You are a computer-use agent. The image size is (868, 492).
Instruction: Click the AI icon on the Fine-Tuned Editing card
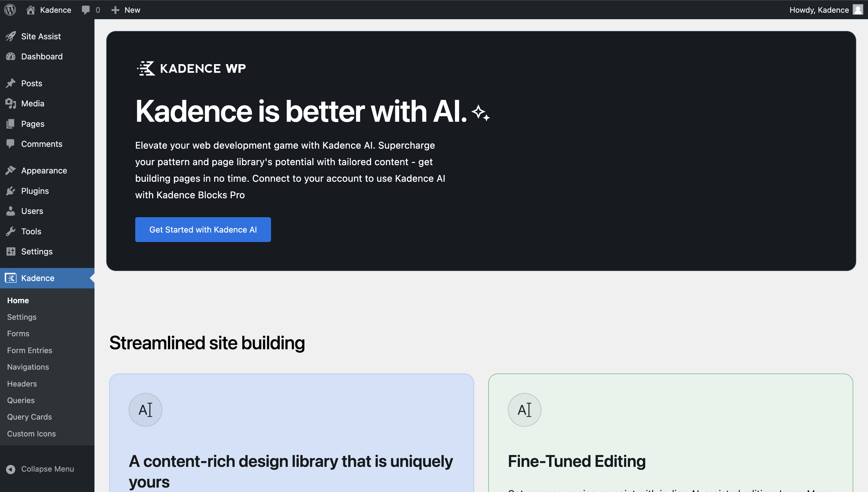tap(524, 409)
